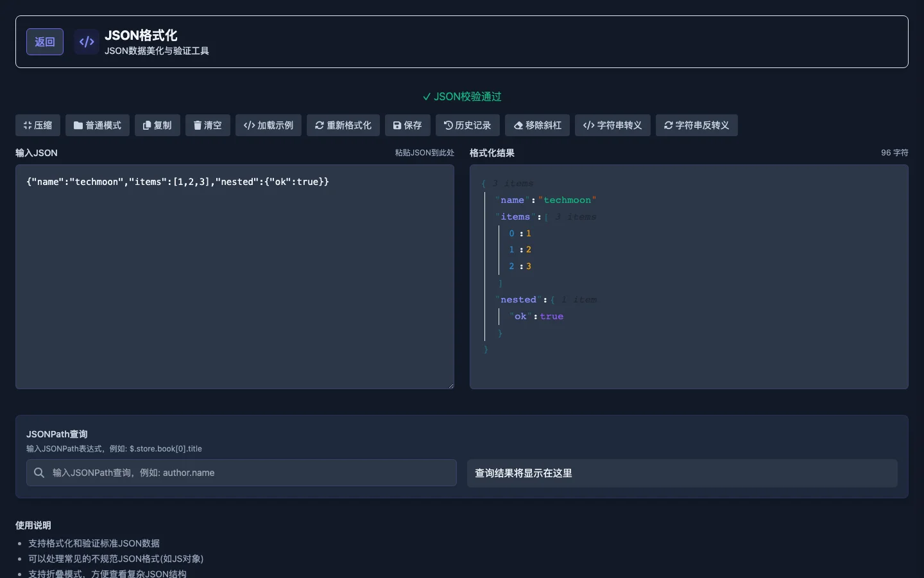Open 历史记录 history
This screenshot has width=924, height=578.
[x=468, y=125]
